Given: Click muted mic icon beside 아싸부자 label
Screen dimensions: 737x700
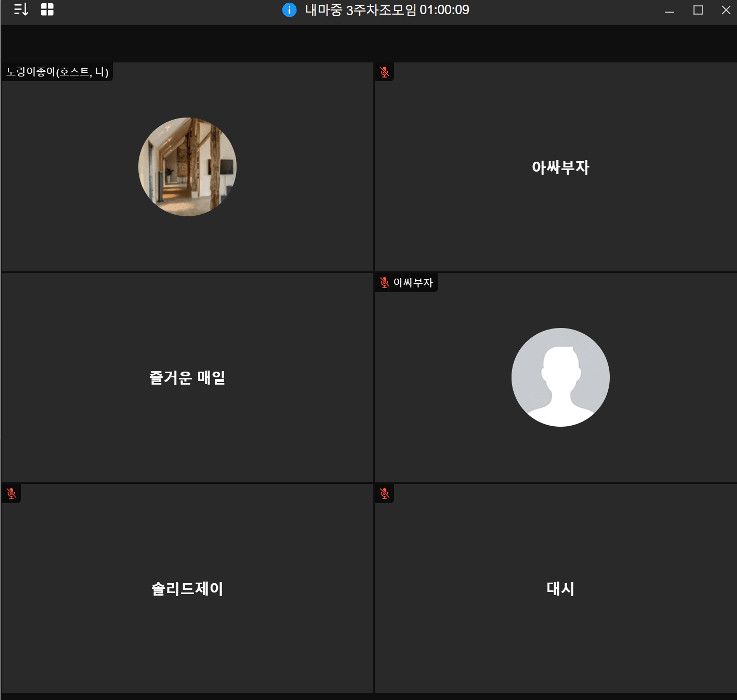Looking at the screenshot, I should tap(384, 282).
